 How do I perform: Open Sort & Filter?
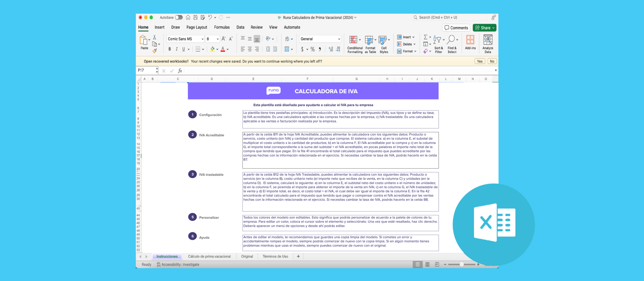coord(439,44)
